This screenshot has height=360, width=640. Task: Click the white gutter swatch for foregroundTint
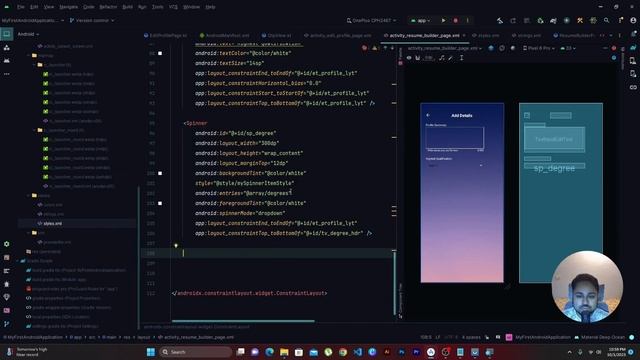click(x=160, y=203)
